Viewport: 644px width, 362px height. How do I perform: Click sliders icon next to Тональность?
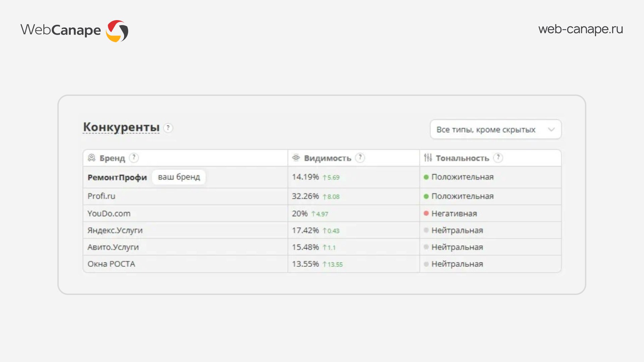(x=428, y=158)
